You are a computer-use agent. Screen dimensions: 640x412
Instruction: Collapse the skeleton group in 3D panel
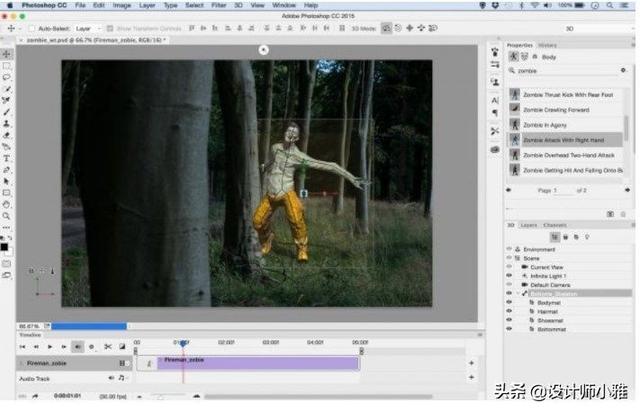coord(521,293)
